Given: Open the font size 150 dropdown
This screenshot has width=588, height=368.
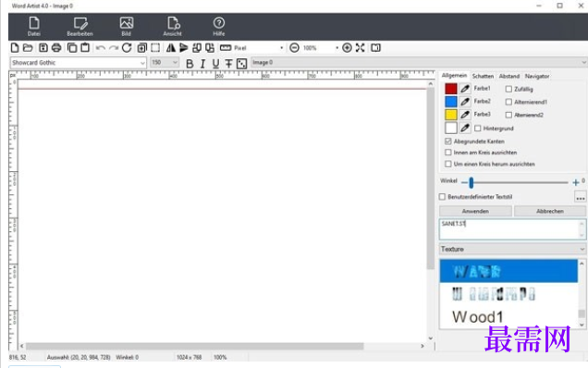Looking at the screenshot, I should pos(165,63).
